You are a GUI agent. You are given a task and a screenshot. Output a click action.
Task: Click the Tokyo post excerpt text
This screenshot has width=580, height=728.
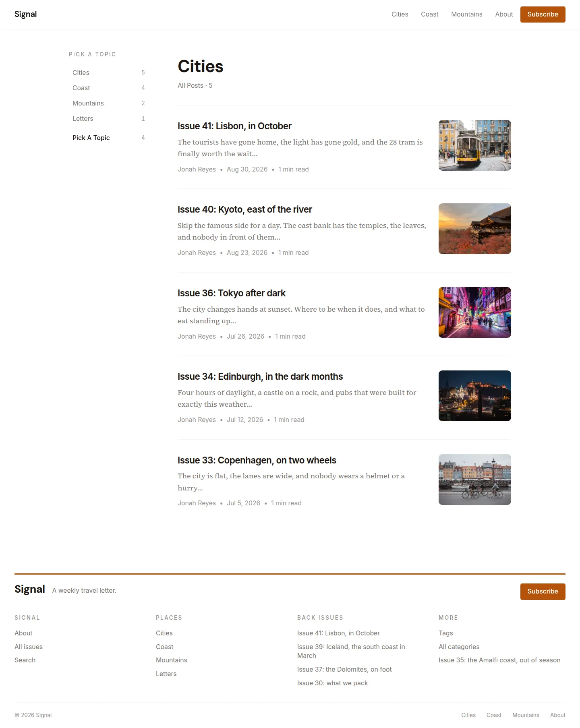coord(301,315)
